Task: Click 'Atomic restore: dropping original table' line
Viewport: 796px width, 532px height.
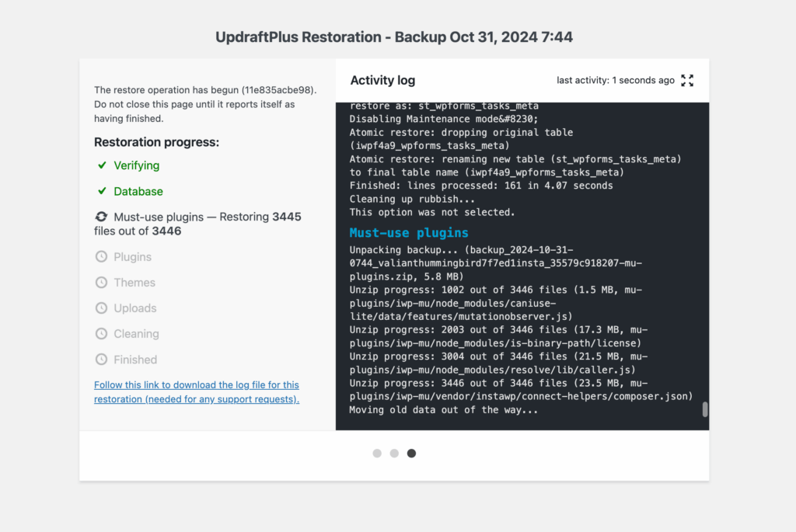Action: point(461,139)
